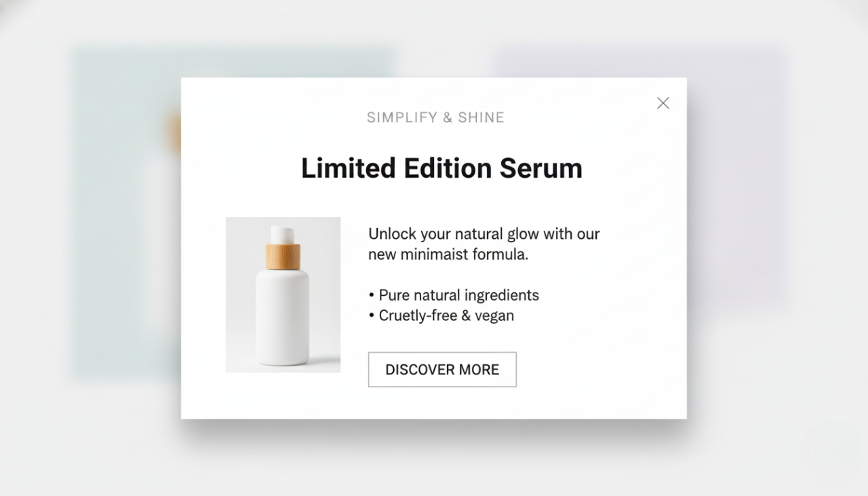This screenshot has width=868, height=496.
Task: Click the Limited Edition Serum headline
Action: (x=441, y=168)
